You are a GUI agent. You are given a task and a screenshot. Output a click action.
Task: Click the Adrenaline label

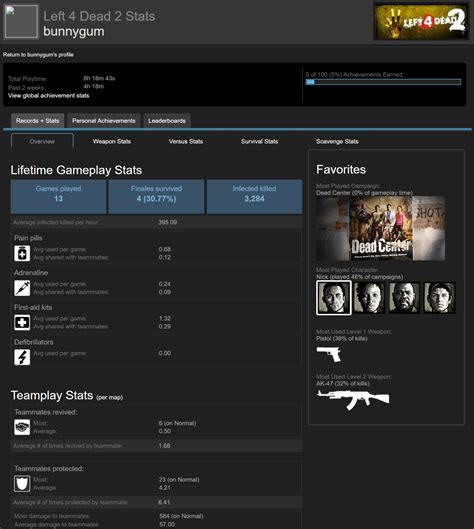tap(31, 273)
